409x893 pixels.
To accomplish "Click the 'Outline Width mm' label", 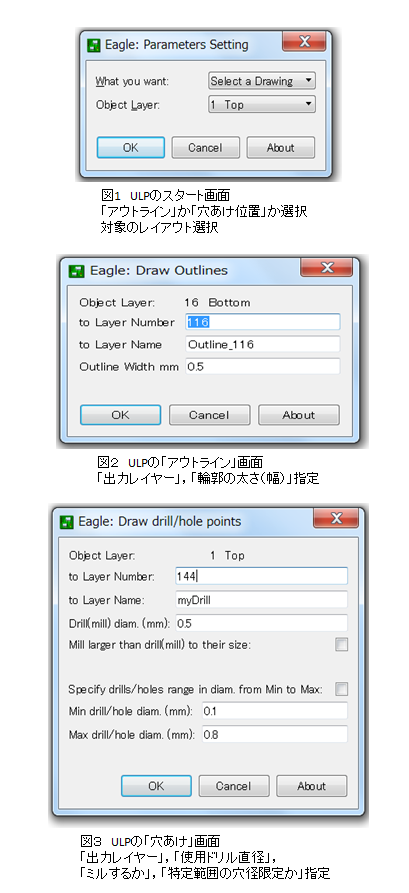I will coord(129,367).
